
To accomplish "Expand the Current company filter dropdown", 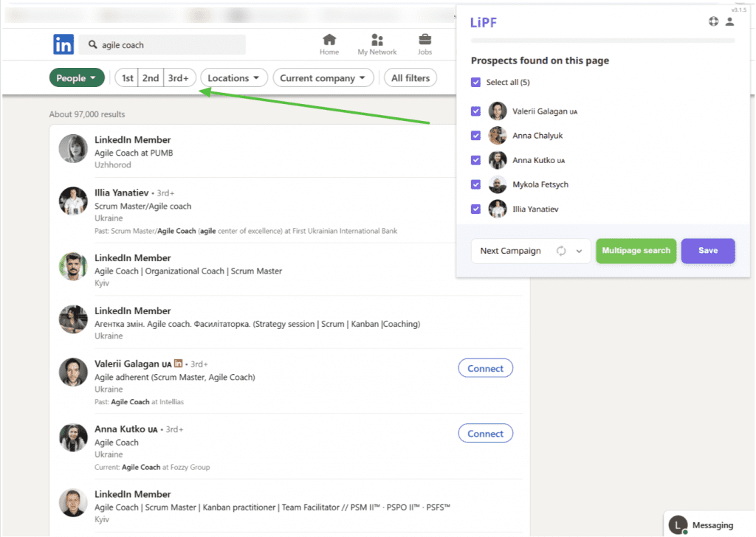I will [x=323, y=78].
